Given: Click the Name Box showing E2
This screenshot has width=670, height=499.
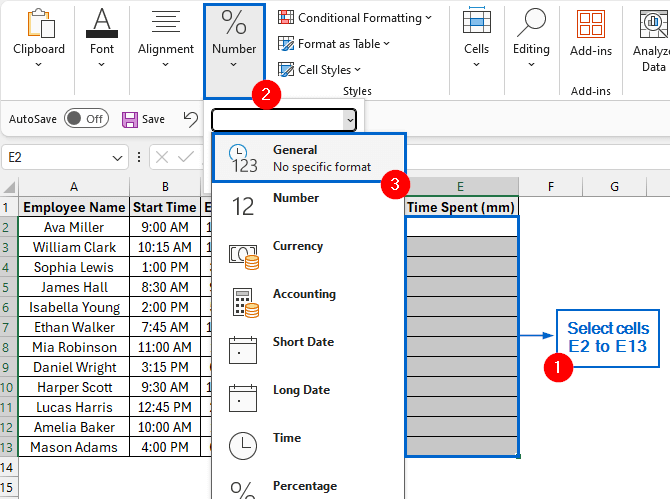Looking at the screenshot, I should 57,158.
